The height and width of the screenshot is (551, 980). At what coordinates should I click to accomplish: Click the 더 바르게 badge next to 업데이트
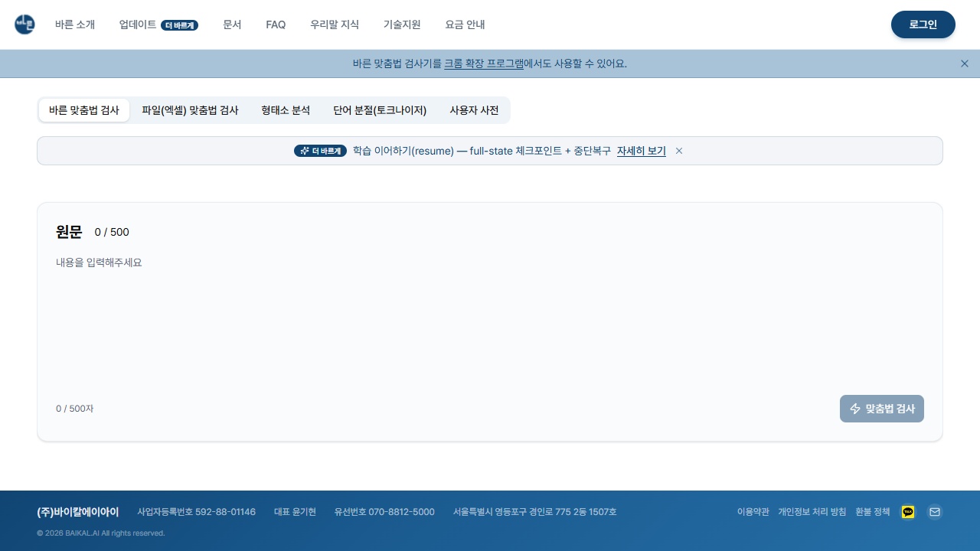point(180,25)
